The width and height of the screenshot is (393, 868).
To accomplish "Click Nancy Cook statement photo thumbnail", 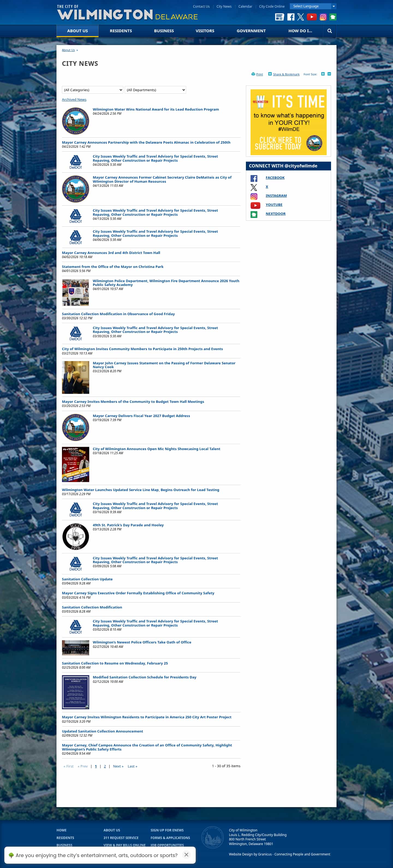I will pos(75,377).
